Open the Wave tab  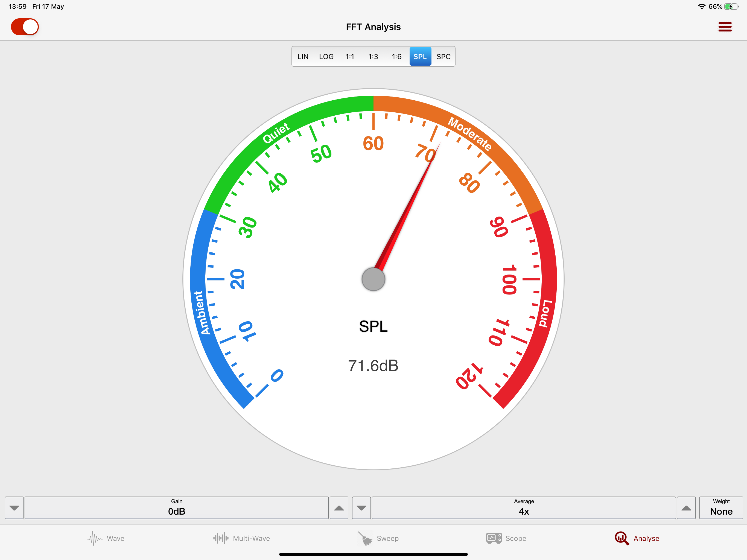[x=106, y=538]
